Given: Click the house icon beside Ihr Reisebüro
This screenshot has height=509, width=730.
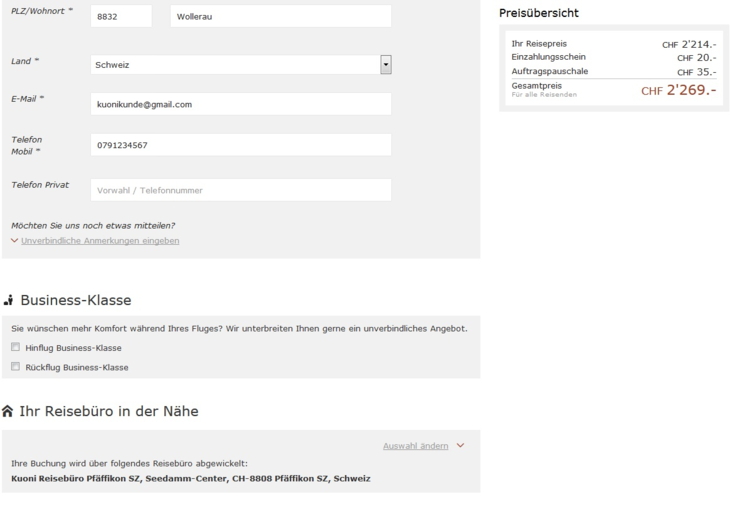Looking at the screenshot, I should [x=9, y=411].
